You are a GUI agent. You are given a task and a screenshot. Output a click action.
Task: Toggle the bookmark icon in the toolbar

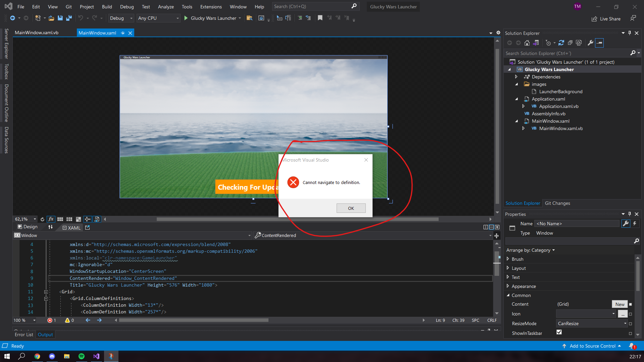[x=320, y=18]
